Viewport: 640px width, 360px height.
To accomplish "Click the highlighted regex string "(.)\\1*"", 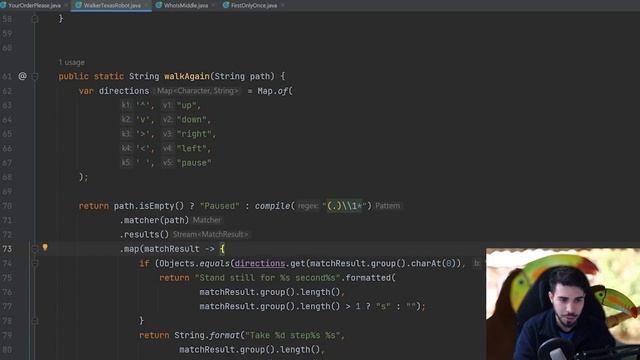I will 344,206.
